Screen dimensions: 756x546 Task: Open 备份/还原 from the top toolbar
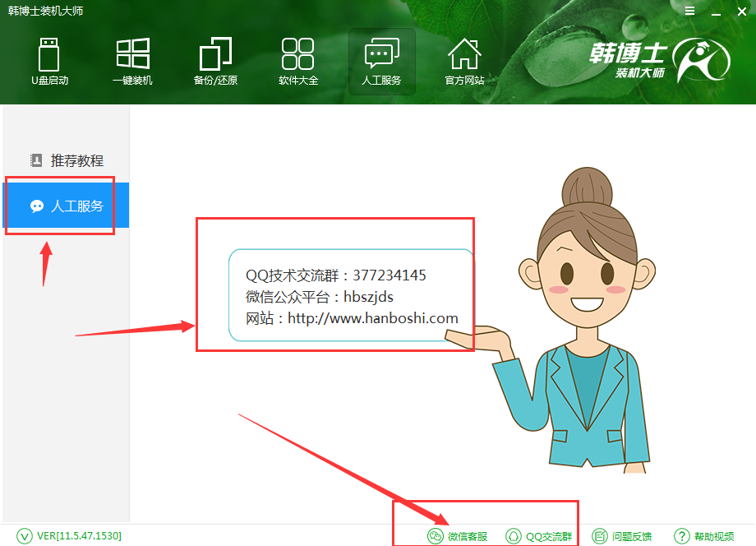215,61
